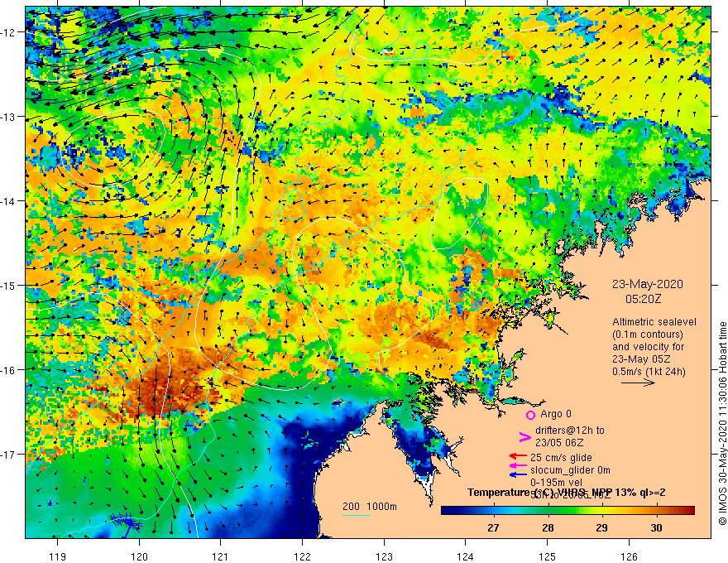
Task: Click the cyan isobath legend line under 200 1000m
Action: [x=357, y=515]
